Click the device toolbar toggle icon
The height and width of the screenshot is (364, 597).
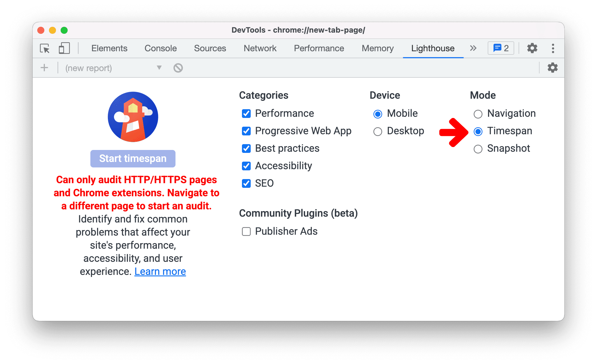63,48
